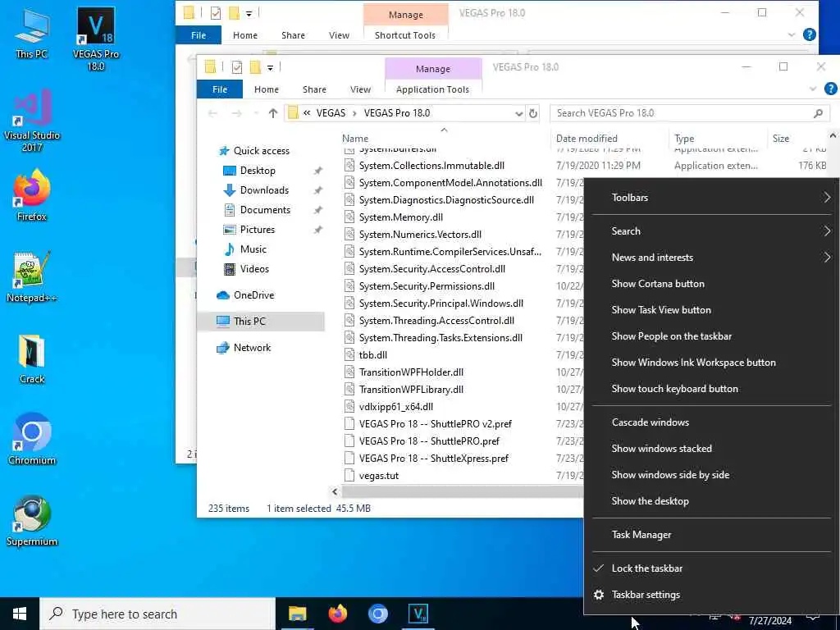Launch Chromium desktop shortcut

(32, 440)
